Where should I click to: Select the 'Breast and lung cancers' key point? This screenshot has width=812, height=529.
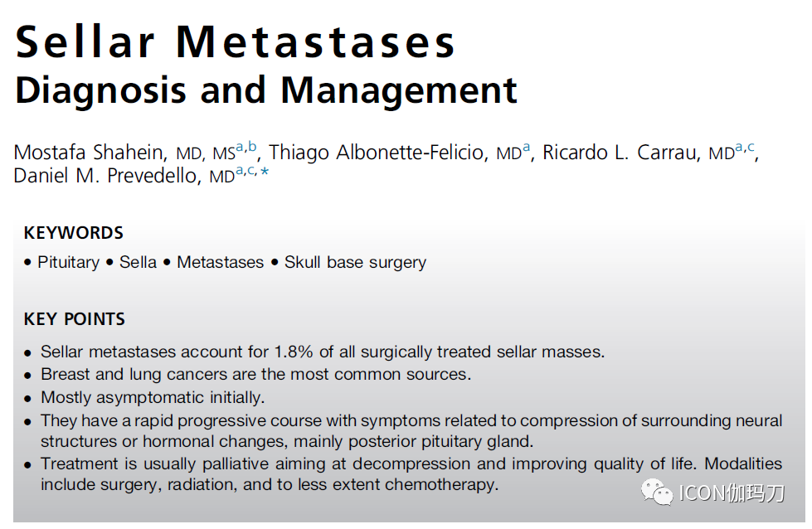click(255, 374)
